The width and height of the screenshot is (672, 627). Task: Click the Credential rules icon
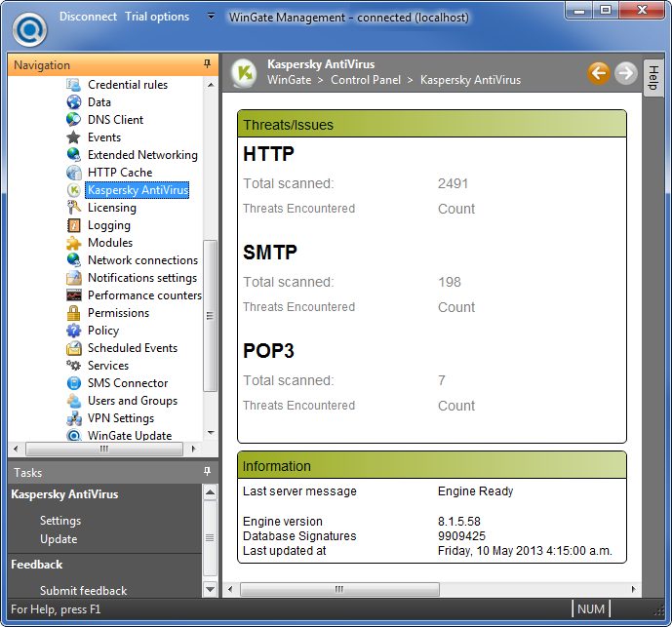point(74,85)
